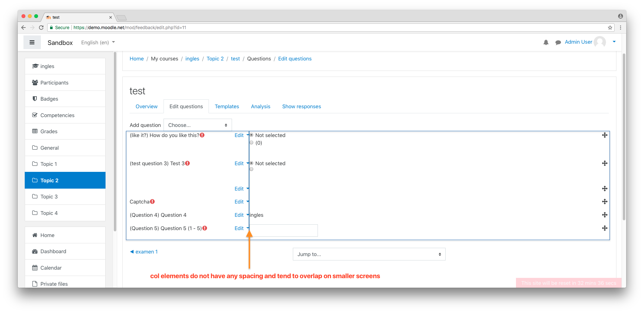This screenshot has height=313, width=644.
Task: Open the Jump to dropdown
Action: pyautogui.click(x=369, y=254)
